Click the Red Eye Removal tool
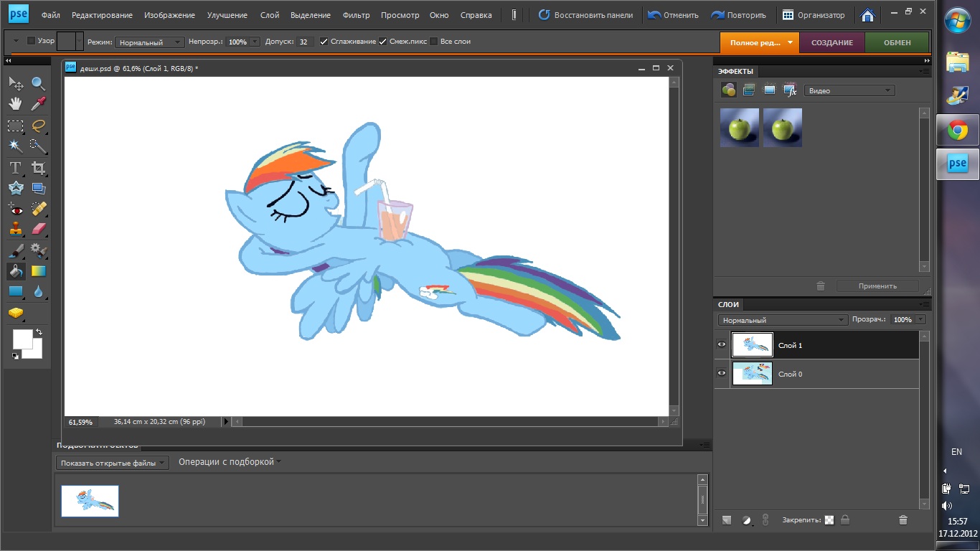Viewport: 980px width, 551px height. 15,209
